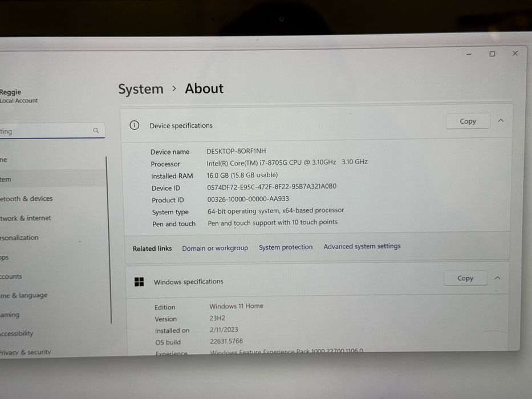Select the 16.0 GB installed RAM value

point(242,175)
